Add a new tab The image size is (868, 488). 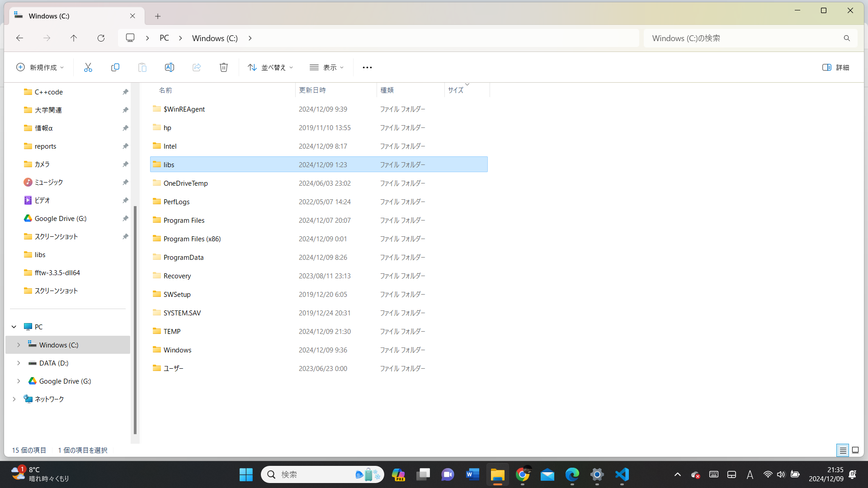coord(158,16)
